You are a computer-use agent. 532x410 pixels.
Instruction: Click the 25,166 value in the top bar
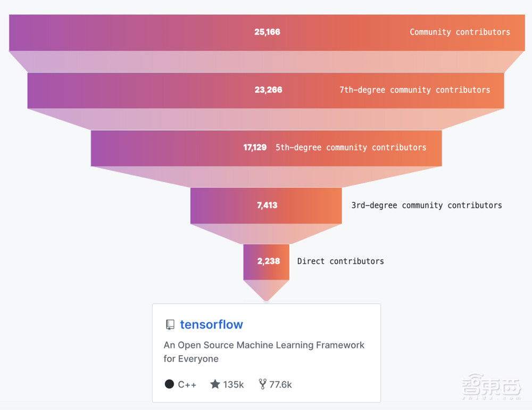pos(267,32)
